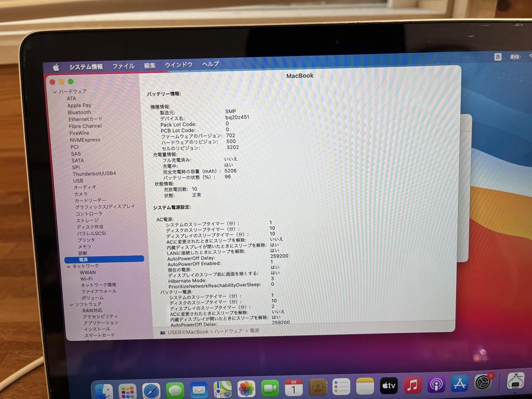This screenshot has width=532, height=399.
Task: Click System Information icon in Dock
Action: (x=516, y=381)
